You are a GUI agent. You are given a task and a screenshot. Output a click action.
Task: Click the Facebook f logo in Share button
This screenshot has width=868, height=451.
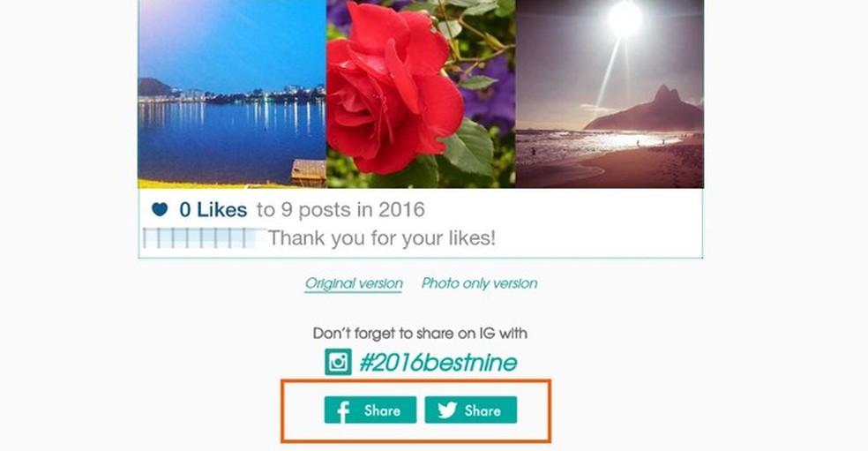point(343,411)
